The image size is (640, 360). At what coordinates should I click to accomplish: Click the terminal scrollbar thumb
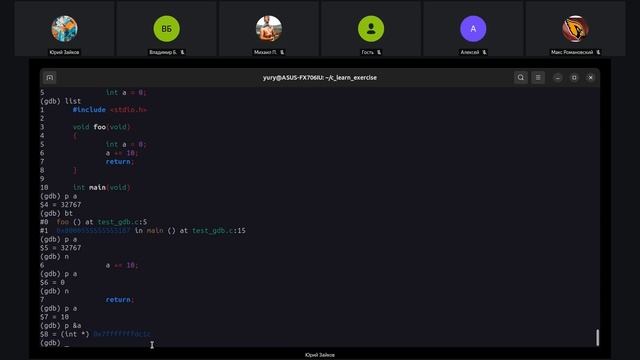pyautogui.click(x=597, y=338)
